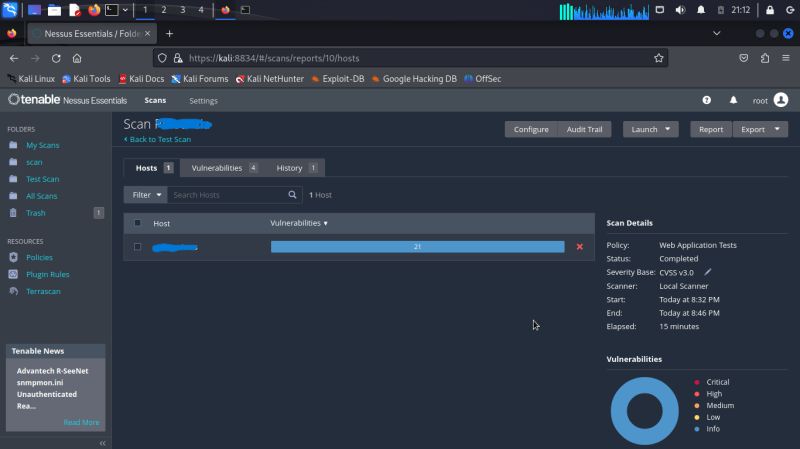Click the red X delete host icon
The image size is (800, 449).
(x=579, y=247)
